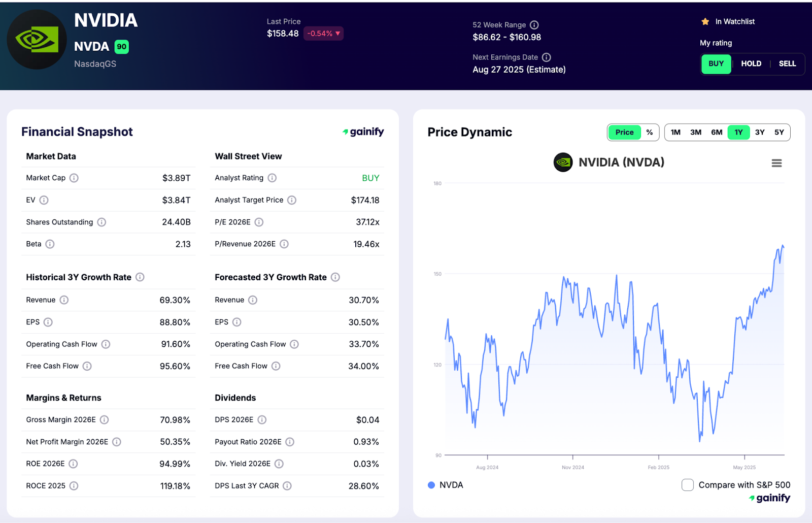Viewport: 812px width, 523px height.
Task: Click the EV info icon
Action: [x=44, y=200]
